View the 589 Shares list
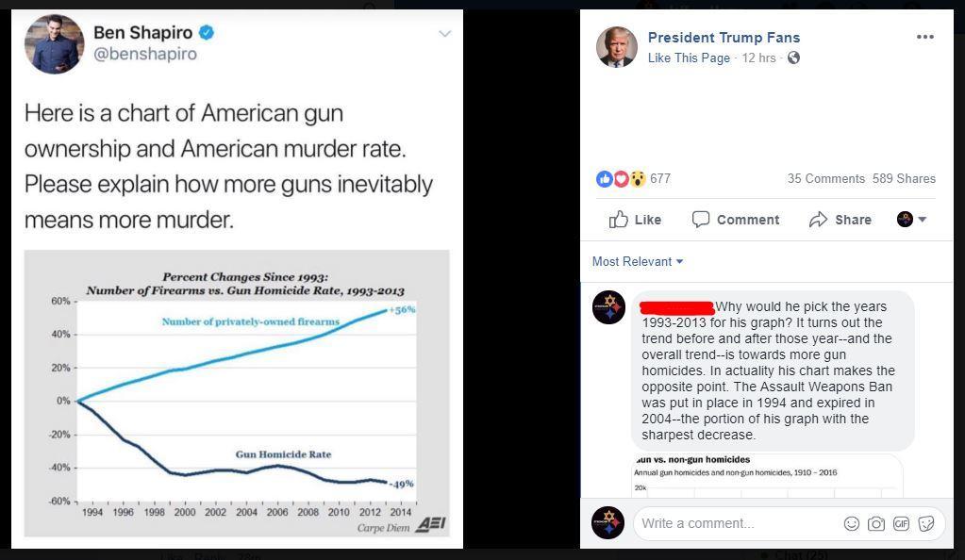The height and width of the screenshot is (560, 965). pyautogui.click(x=904, y=178)
